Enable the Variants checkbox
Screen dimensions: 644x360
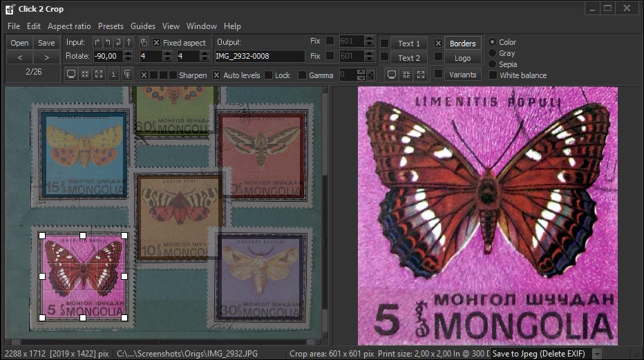coord(438,74)
